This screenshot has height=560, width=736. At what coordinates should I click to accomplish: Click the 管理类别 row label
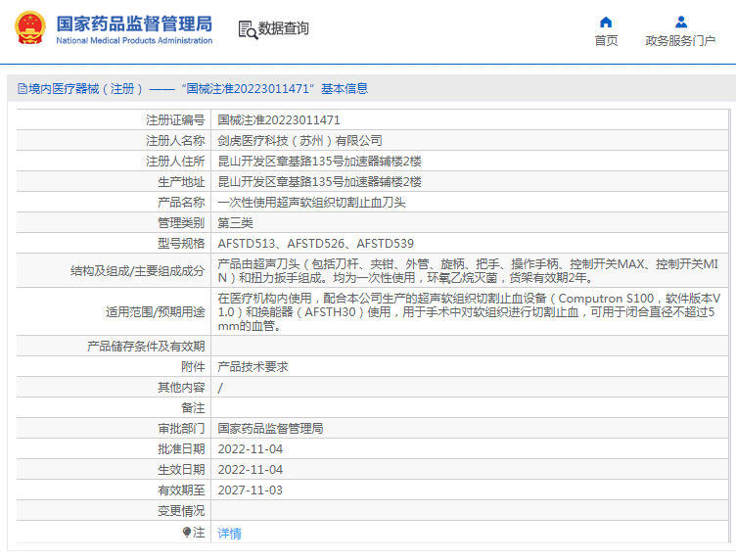pyautogui.click(x=181, y=223)
